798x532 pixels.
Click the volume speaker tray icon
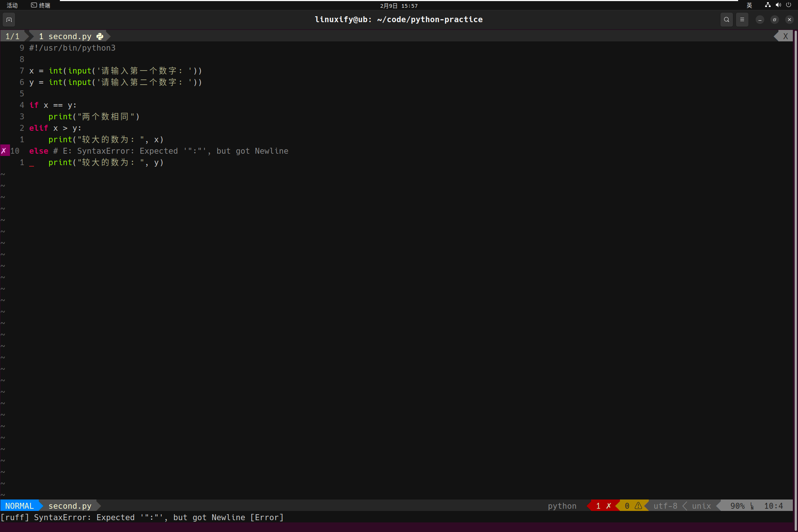[778, 5]
